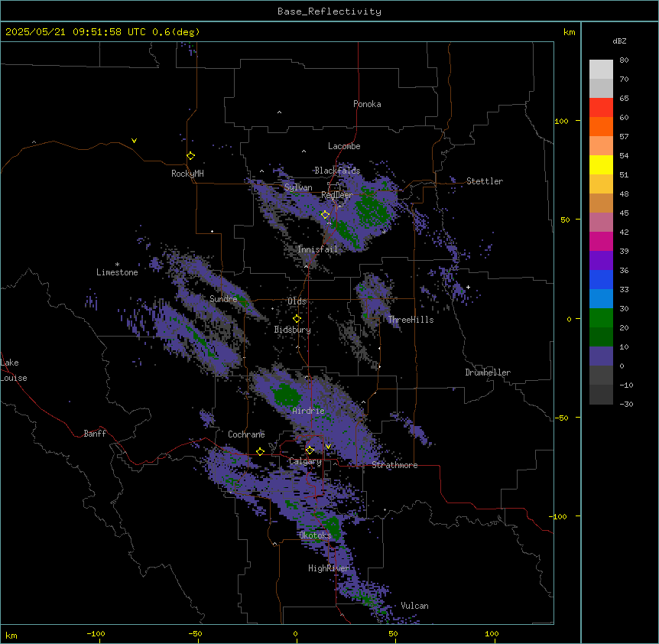Select the Sylvan label
Screen dimensions: 659x644
(298, 187)
